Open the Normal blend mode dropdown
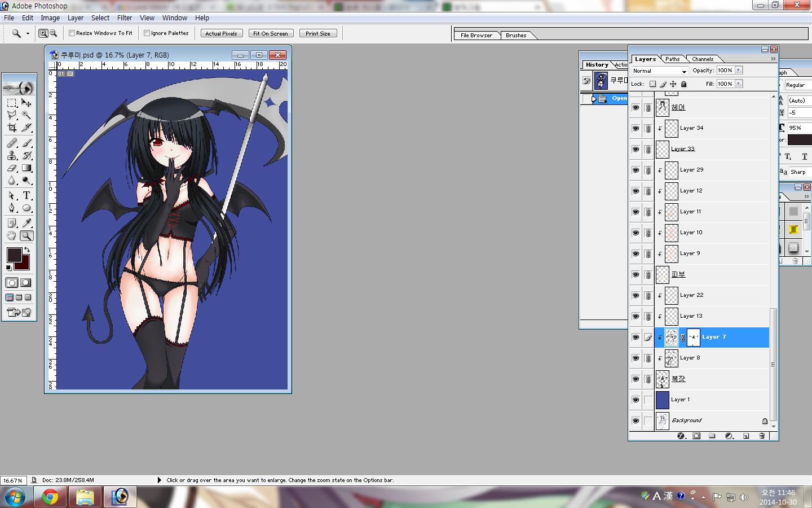Screen dimensions: 812x508 tap(659, 71)
